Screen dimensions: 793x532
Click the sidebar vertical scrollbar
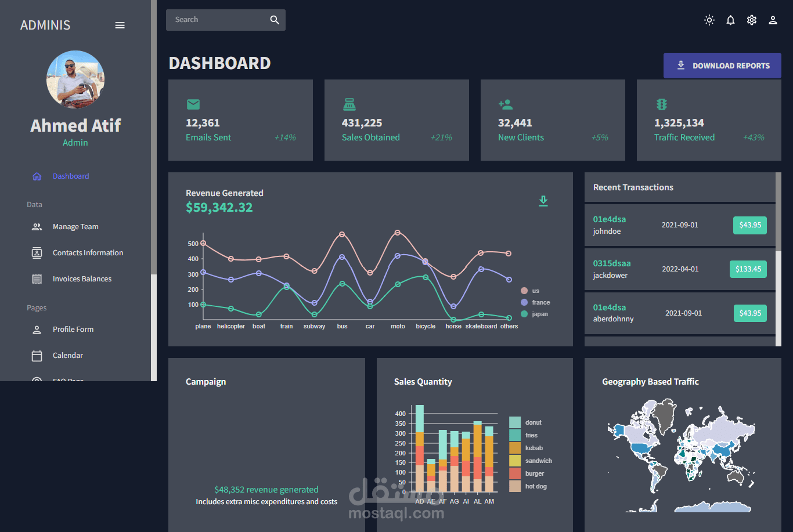point(154,137)
